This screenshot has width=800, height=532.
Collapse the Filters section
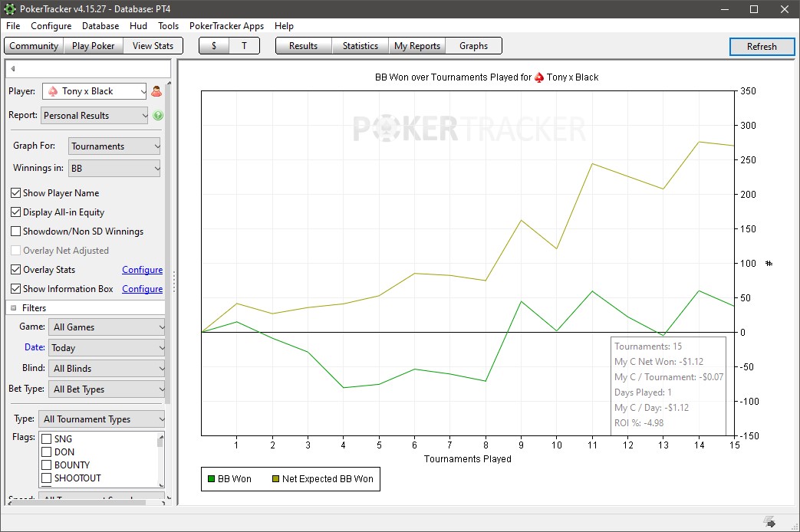coord(14,308)
